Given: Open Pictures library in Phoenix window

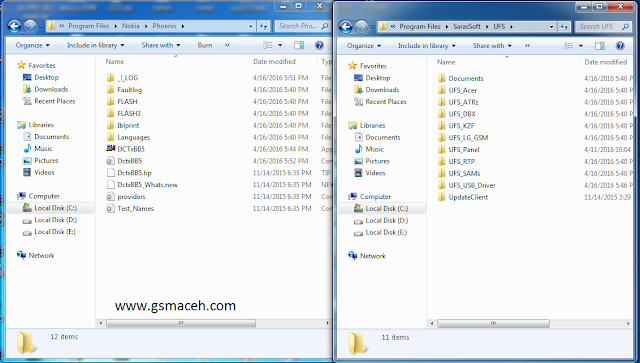Looking at the screenshot, I should (x=46, y=160).
